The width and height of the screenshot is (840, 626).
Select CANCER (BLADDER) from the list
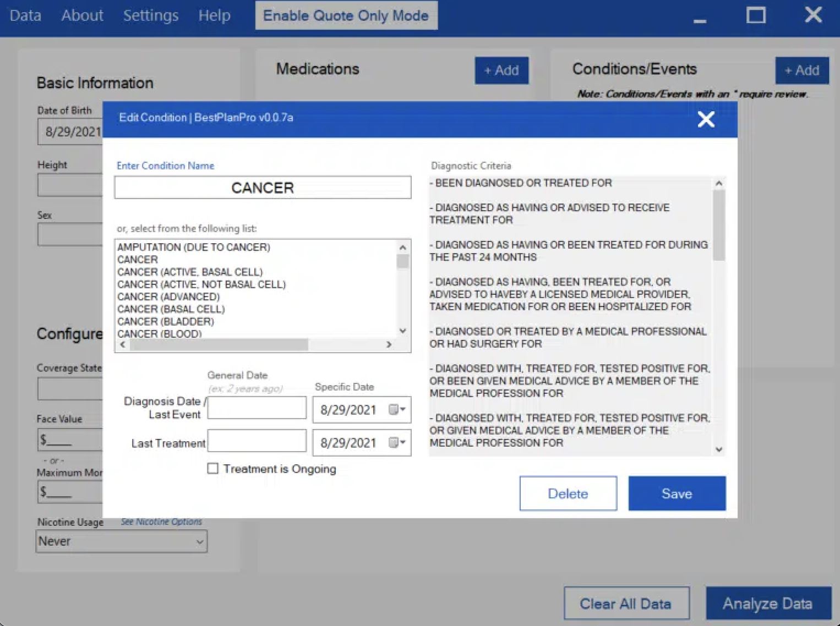[x=166, y=321]
